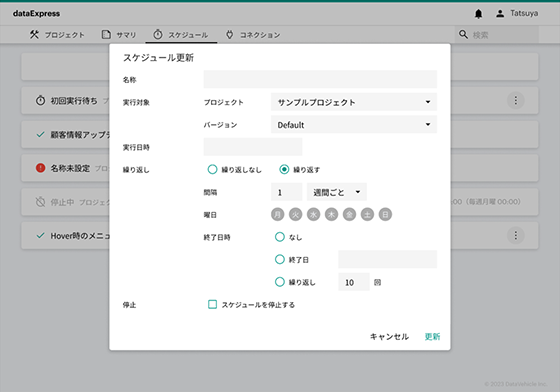Click the search magnifier icon
This screenshot has height=392, width=560.
(x=463, y=35)
